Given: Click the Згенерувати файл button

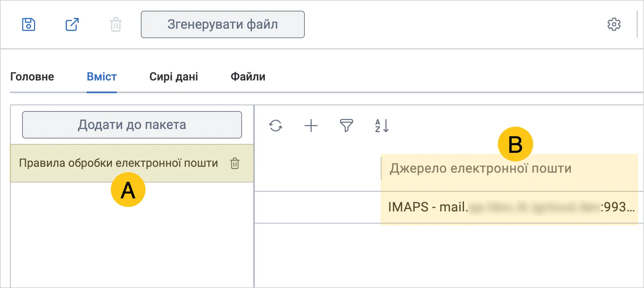Looking at the screenshot, I should tap(223, 24).
